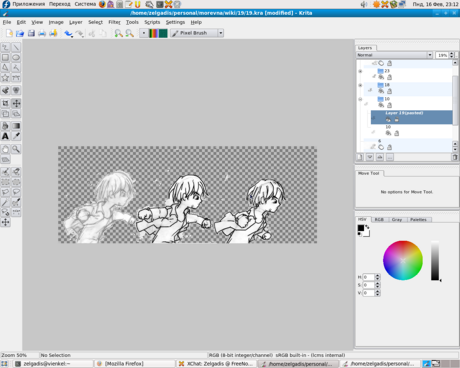Open the Приложения system menu
The height and width of the screenshot is (368, 460).
click(28, 4)
